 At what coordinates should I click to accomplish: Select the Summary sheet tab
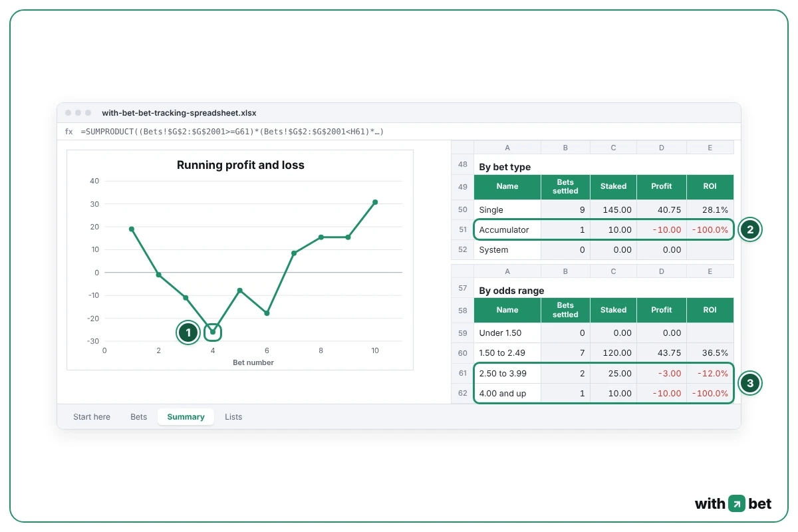click(x=186, y=417)
